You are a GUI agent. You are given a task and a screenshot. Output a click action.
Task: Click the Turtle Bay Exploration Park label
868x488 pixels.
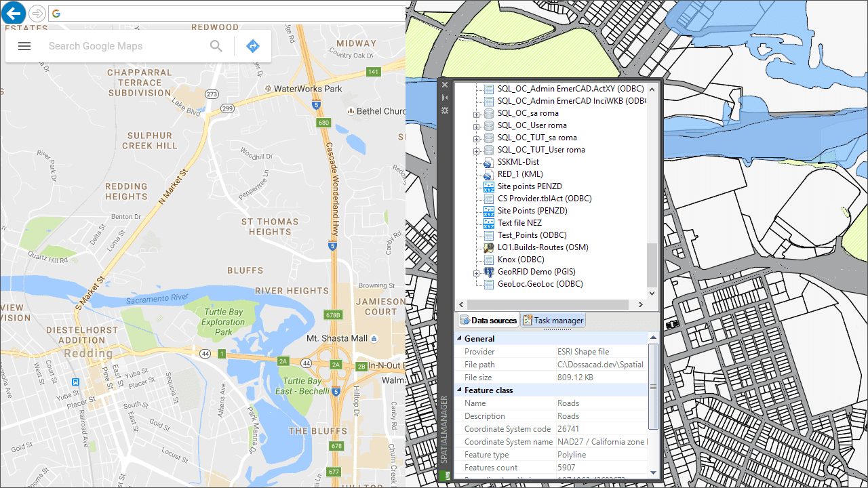click(x=223, y=322)
